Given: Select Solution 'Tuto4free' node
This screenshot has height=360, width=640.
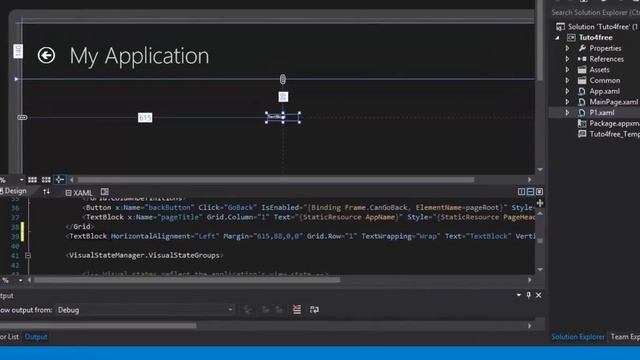Looking at the screenshot, I should (598, 27).
